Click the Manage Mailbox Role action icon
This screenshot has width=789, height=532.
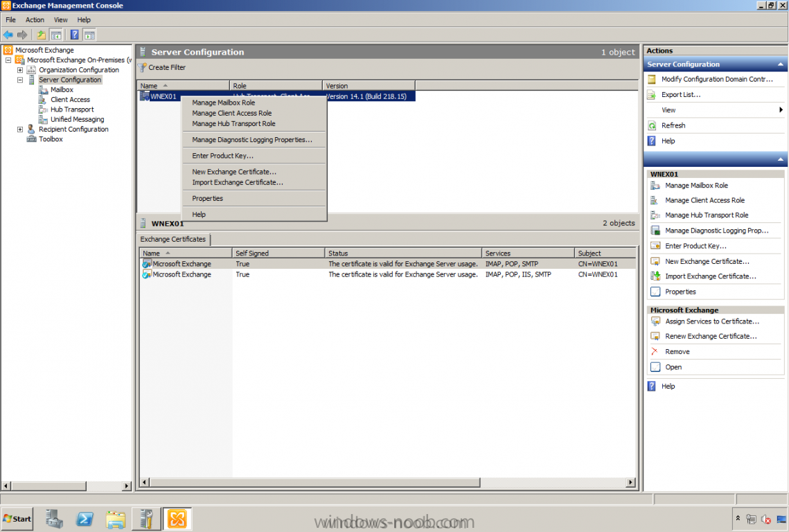655,186
